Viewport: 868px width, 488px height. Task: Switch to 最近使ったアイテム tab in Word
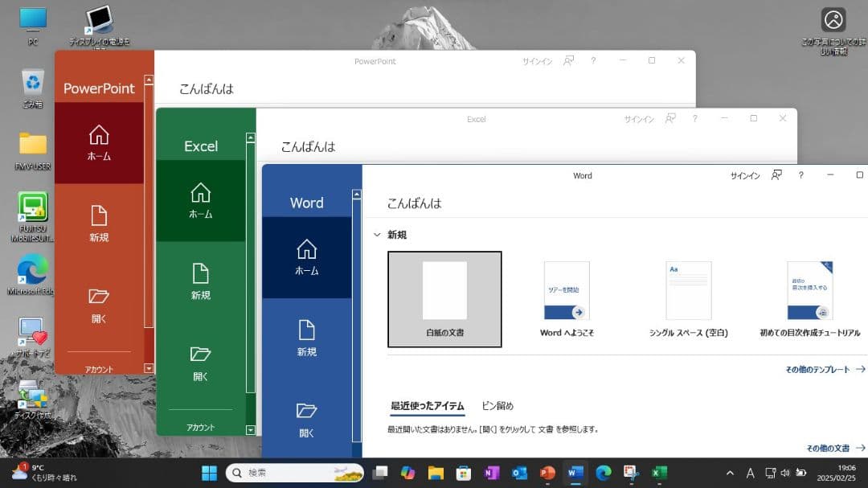428,406
